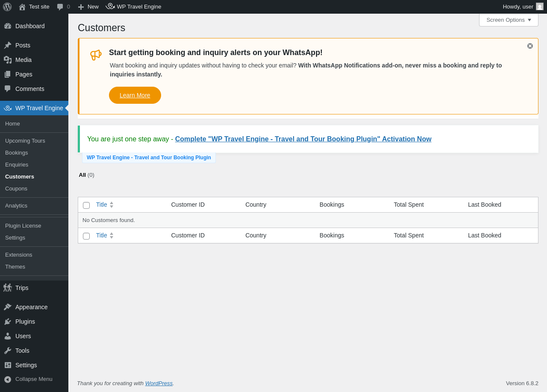547x392 pixels.
Task: Click Title column link in footer
Action: click(x=101, y=235)
